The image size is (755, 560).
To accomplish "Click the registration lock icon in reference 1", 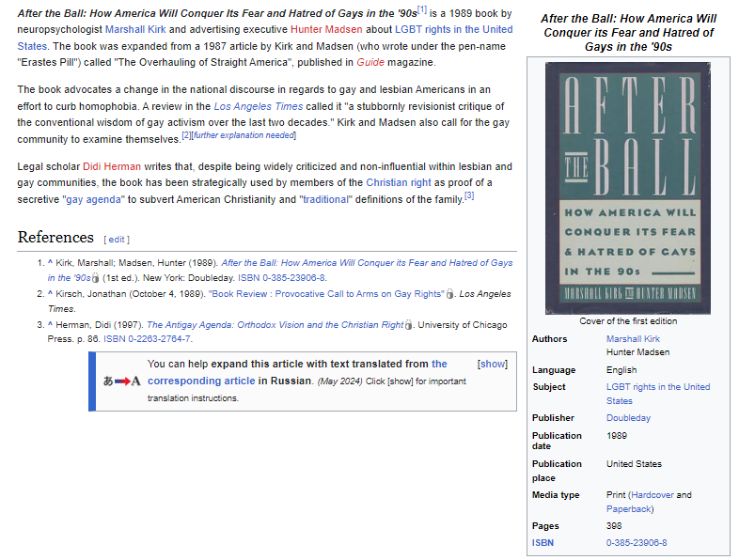I will [x=95, y=278].
